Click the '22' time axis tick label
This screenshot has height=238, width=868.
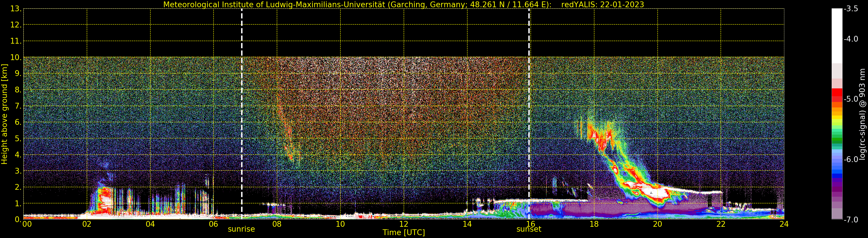tap(721, 224)
